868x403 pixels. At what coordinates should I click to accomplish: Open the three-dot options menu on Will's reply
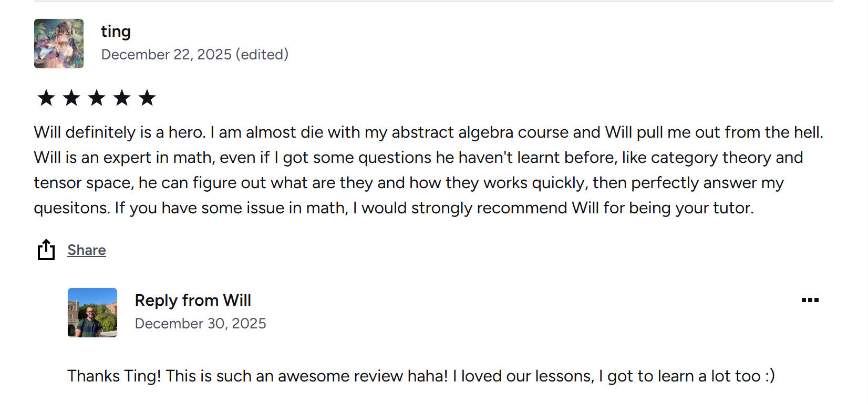point(810,300)
